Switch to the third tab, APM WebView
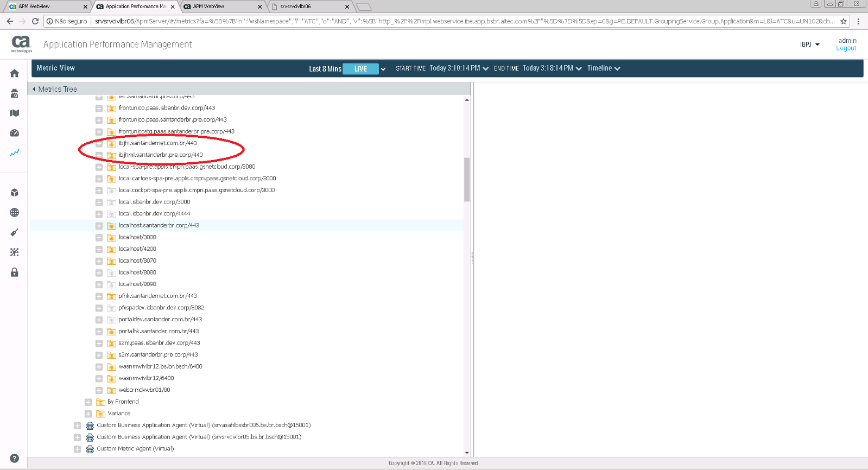868x470 pixels. pos(223,7)
